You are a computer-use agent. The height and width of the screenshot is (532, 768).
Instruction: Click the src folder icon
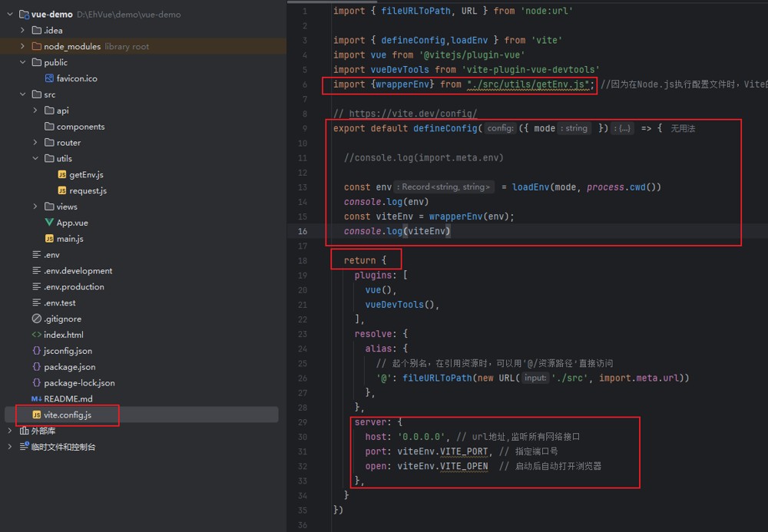click(x=36, y=94)
